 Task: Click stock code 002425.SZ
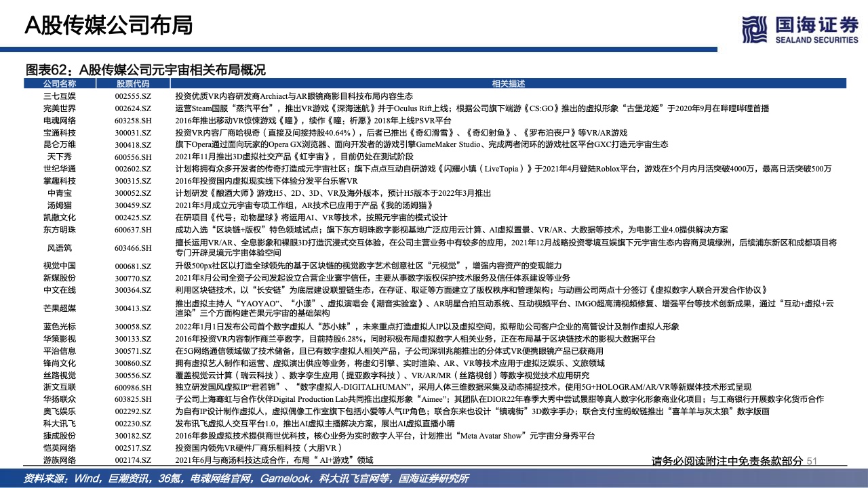pyautogui.click(x=133, y=218)
